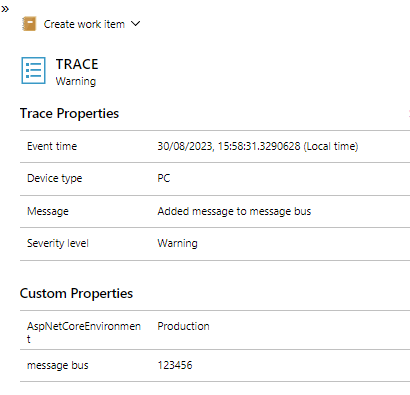
Task: Click the Warning subtitle under TRACE
Action: pos(76,81)
